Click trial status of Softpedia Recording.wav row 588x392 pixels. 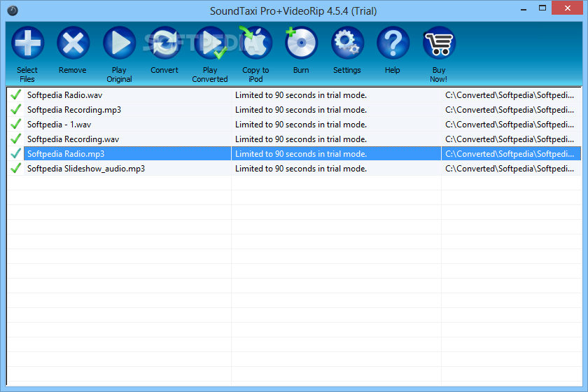coord(301,139)
